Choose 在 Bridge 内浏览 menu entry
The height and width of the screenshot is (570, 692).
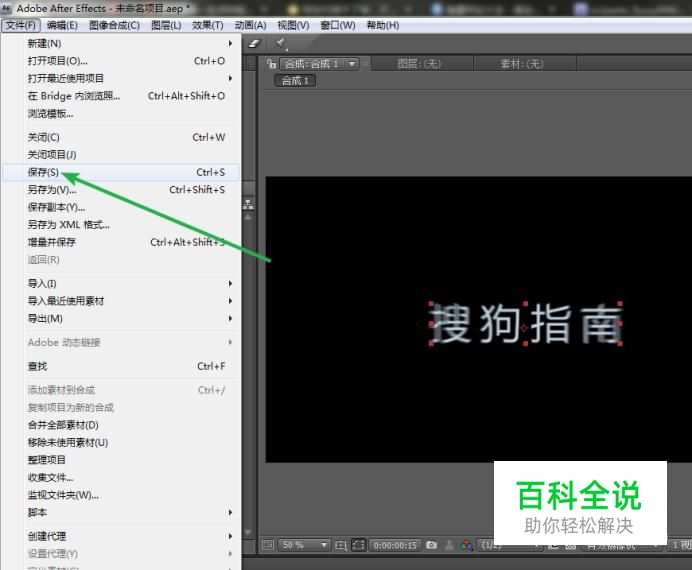[x=122, y=96]
